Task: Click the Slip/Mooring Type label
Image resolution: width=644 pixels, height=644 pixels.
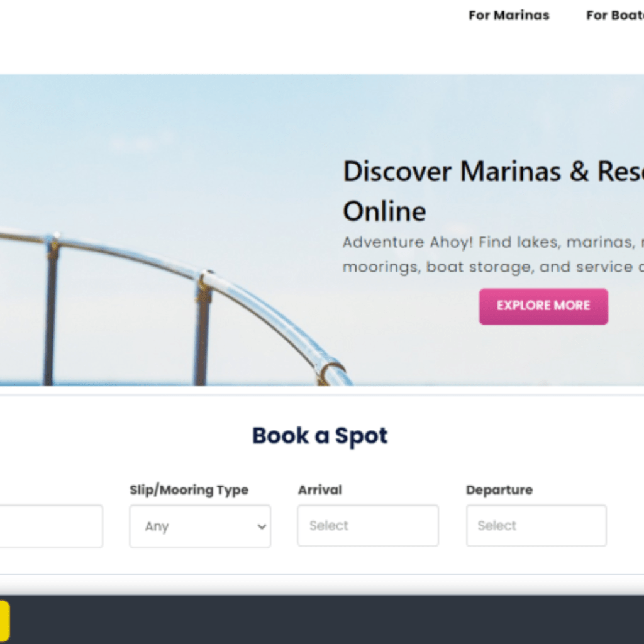Action: (189, 490)
